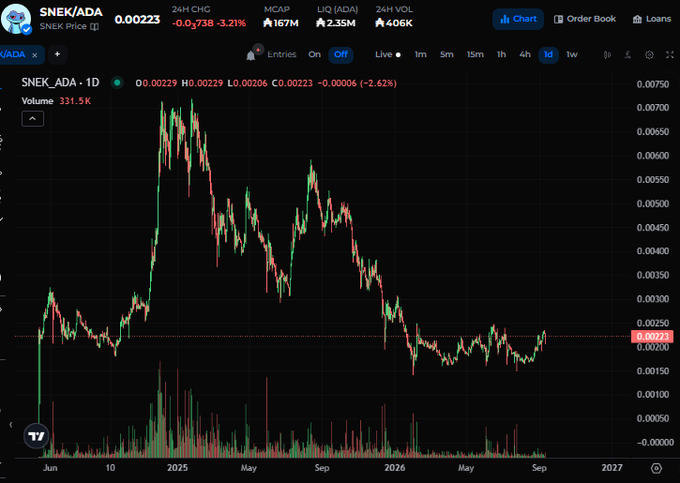Click the 0.00750 price axis label
This screenshot has width=680, height=483.
point(652,85)
